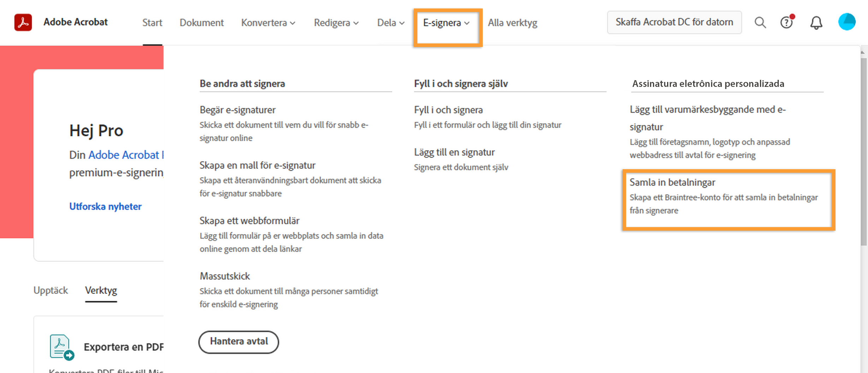This screenshot has height=373, width=868.
Task: Open the help question mark icon
Action: point(786,23)
